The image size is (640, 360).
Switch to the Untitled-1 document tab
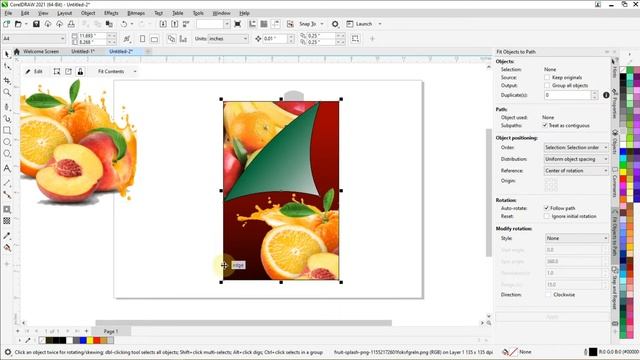[x=83, y=51]
